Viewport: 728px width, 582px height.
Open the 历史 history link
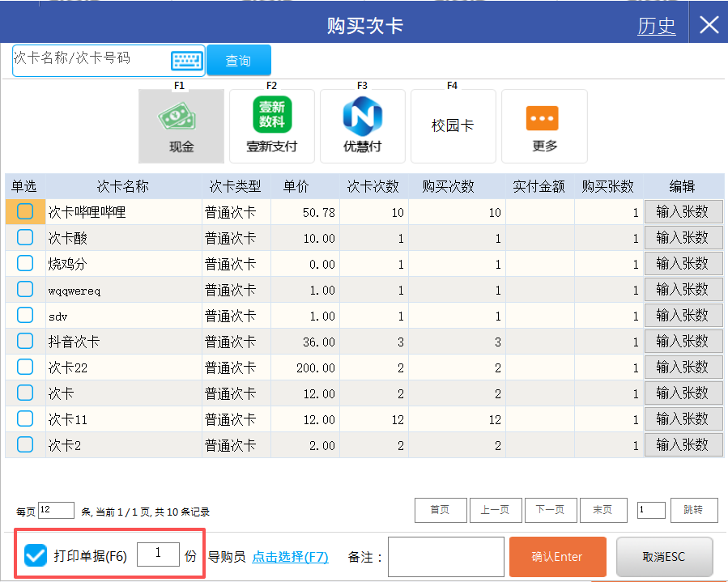656,26
